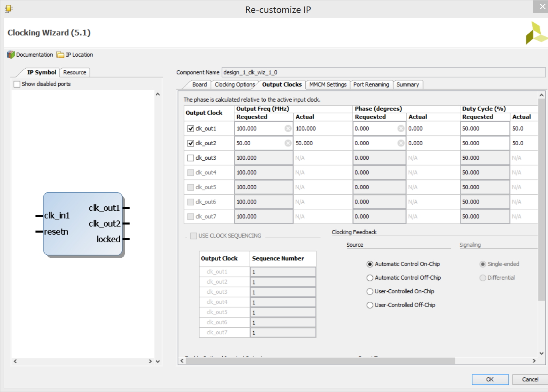Choose Automatic Control On-Chip radio button
The height and width of the screenshot is (392, 548).
370,264
